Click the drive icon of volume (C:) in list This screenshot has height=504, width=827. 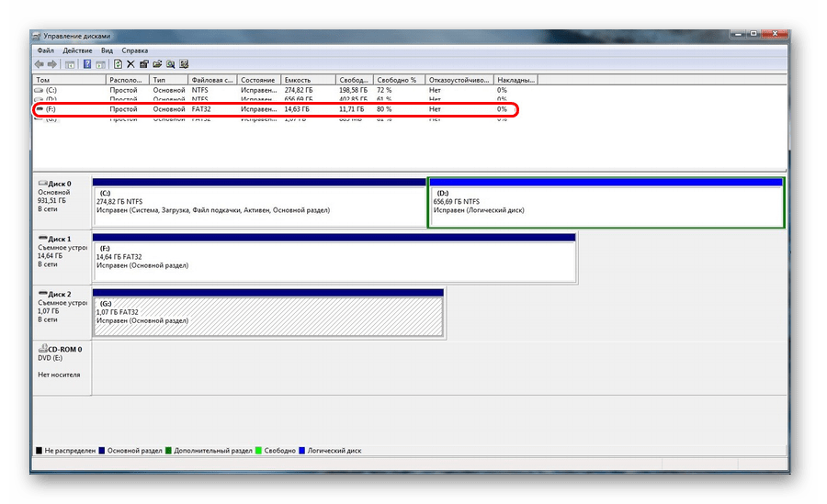[x=39, y=90]
